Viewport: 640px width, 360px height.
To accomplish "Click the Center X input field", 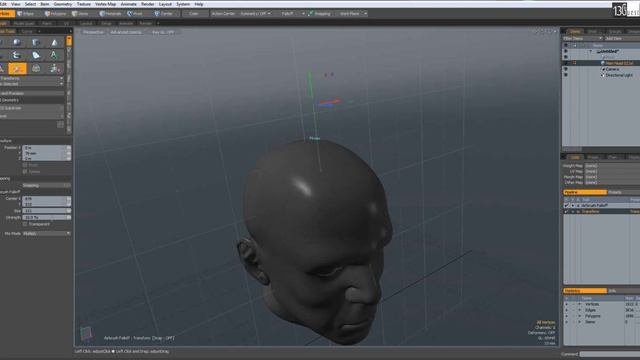I will [x=47, y=199].
